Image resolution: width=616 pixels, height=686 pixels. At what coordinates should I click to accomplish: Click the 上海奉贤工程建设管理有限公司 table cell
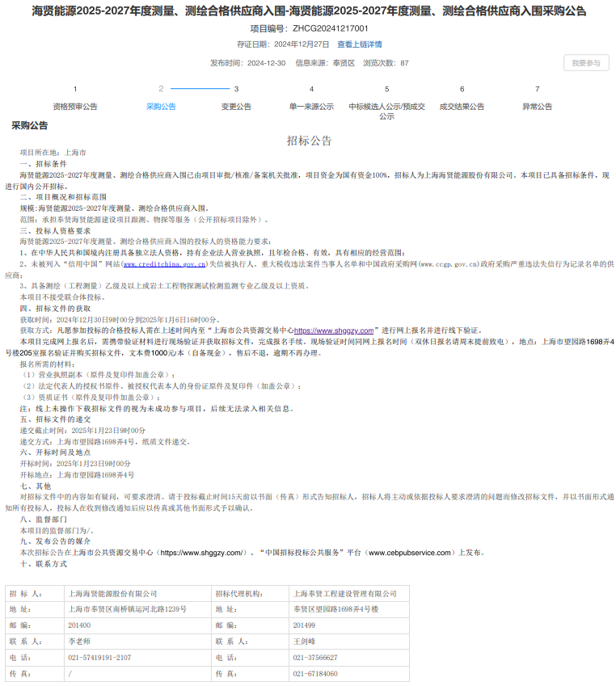coord(345,594)
